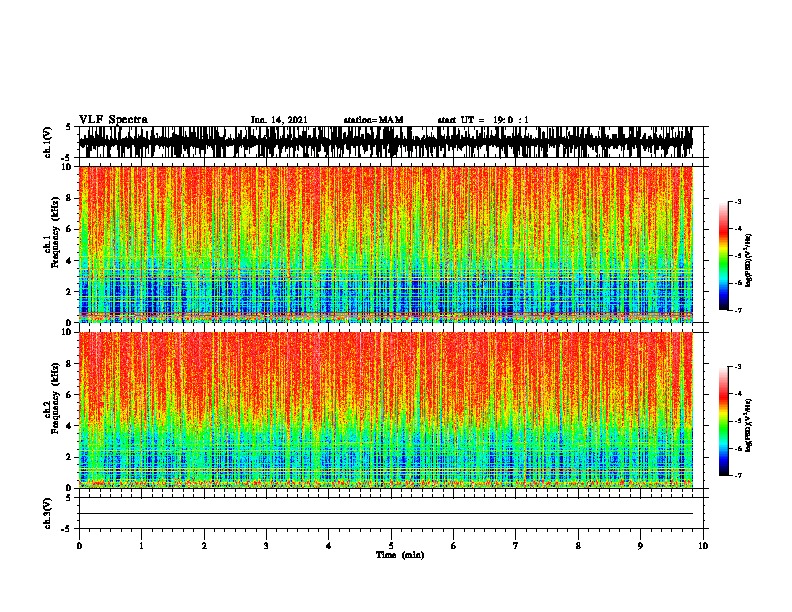The width and height of the screenshot is (792, 612).
Task: Click the "-7" label on ch.1 color bar
Action: (x=738, y=310)
